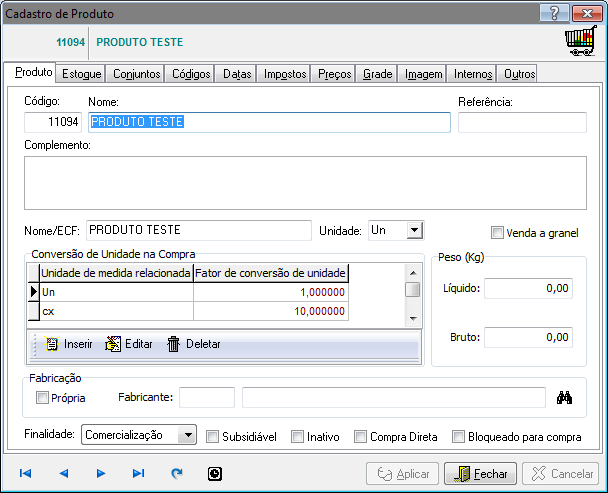Enable Venda a granel checkbox
608x493 pixels.
[498, 233]
